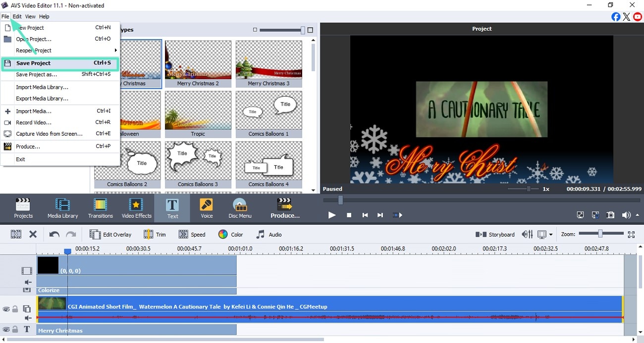644x343 pixels.
Task: Choose Export Media Library...
Action: tap(60, 98)
